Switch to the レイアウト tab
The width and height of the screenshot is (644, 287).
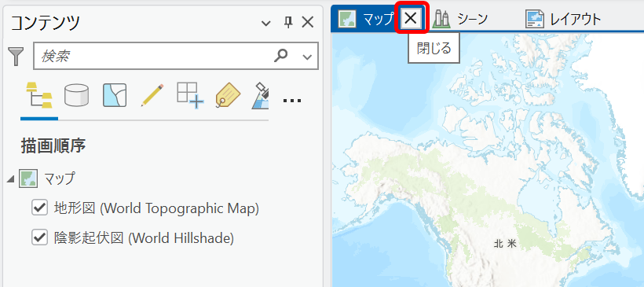pos(562,19)
